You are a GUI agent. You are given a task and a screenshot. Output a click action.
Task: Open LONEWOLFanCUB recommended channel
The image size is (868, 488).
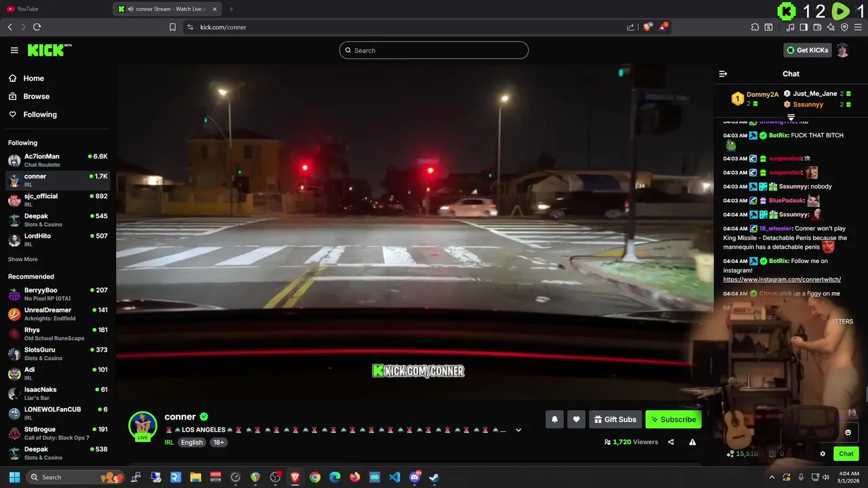(x=58, y=413)
